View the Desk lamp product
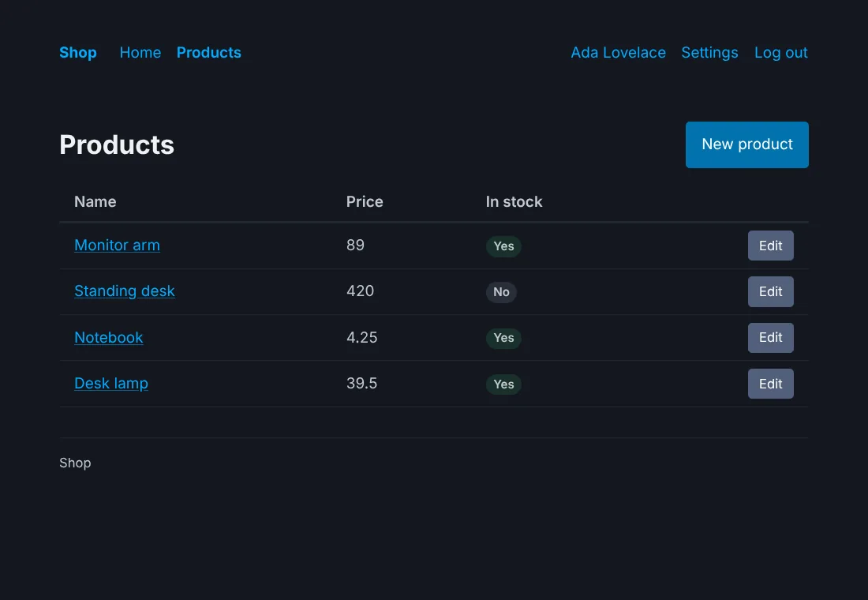Screen dimensions: 868x600 point(111,384)
